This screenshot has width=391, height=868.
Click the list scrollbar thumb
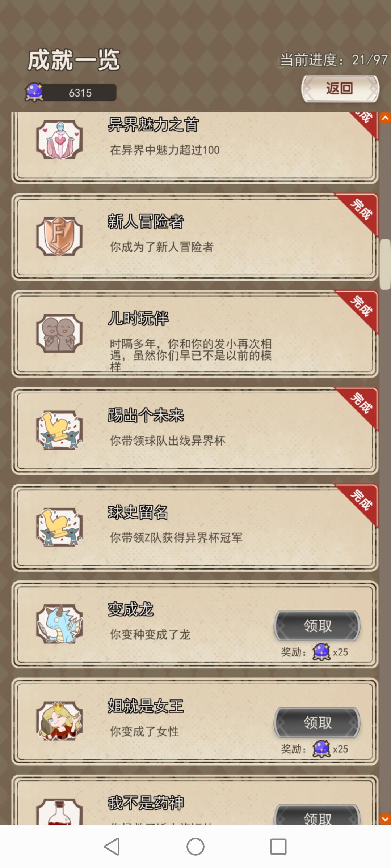coord(385,264)
